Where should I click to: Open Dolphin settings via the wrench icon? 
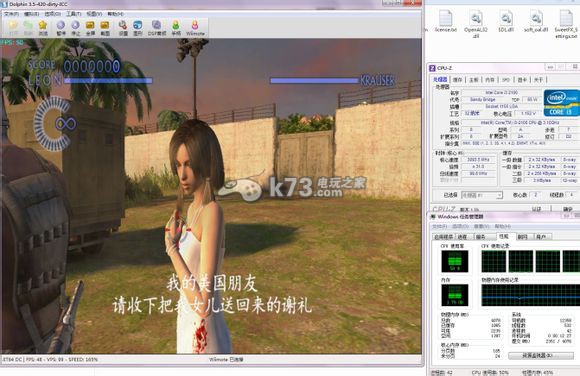click(x=123, y=27)
